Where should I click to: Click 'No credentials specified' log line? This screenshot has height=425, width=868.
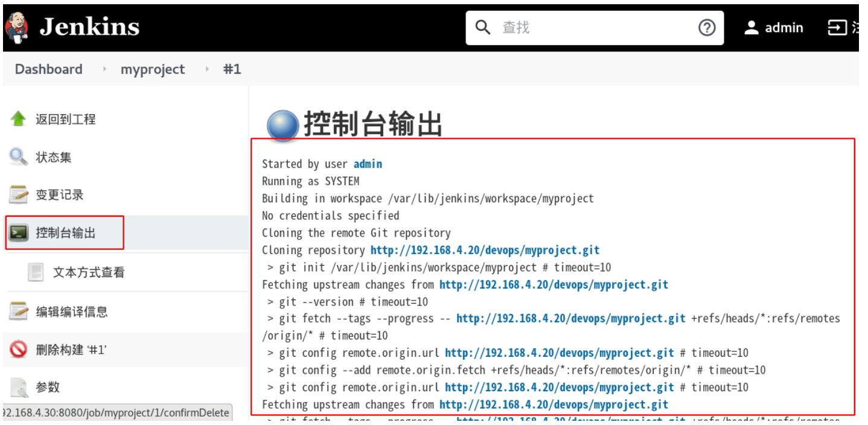(330, 216)
